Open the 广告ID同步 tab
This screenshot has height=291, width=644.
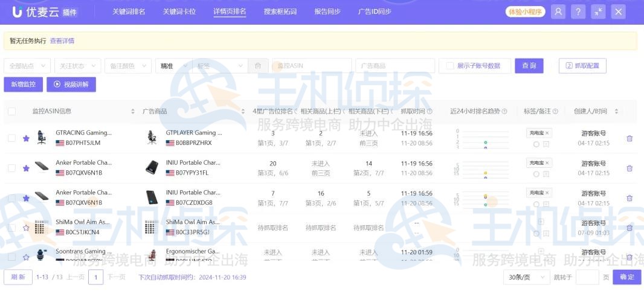pos(375,11)
